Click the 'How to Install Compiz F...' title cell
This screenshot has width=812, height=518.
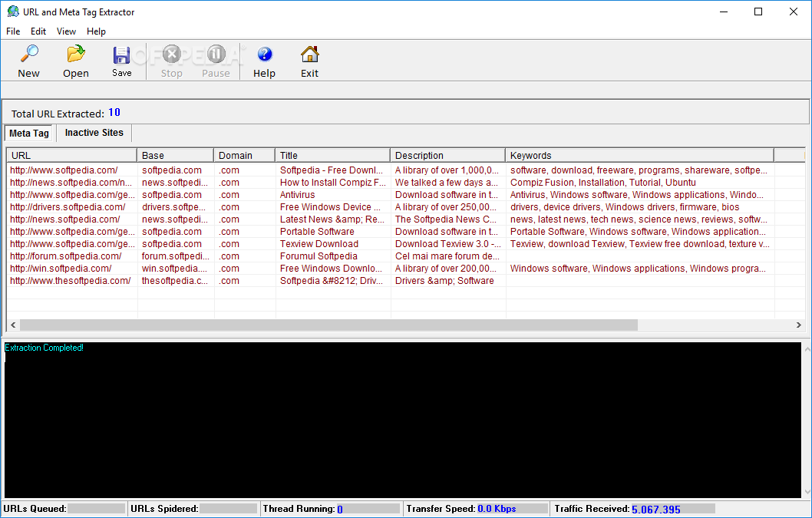tap(333, 183)
